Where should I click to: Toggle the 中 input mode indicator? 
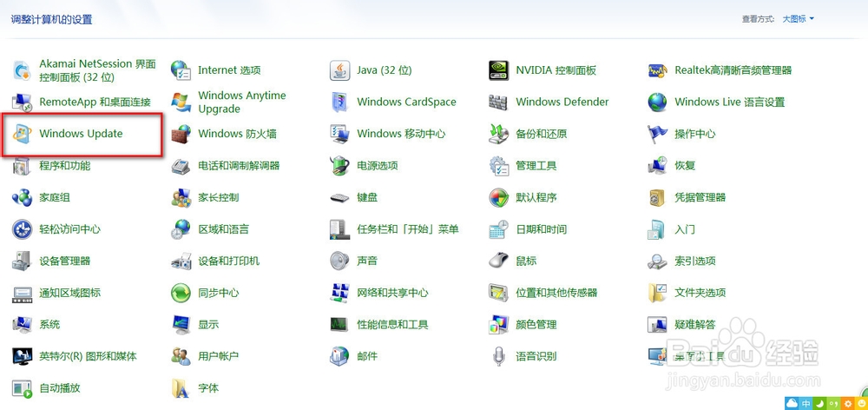pyautogui.click(x=806, y=403)
